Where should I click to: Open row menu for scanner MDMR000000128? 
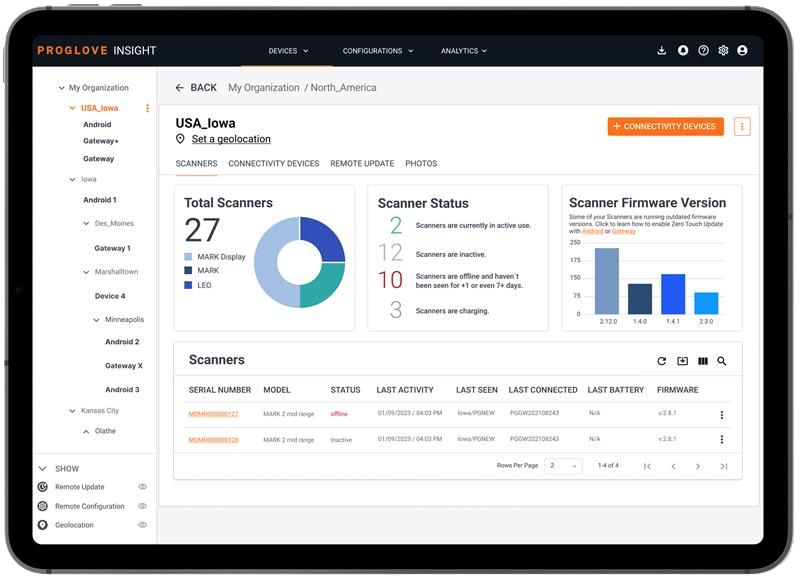point(721,439)
